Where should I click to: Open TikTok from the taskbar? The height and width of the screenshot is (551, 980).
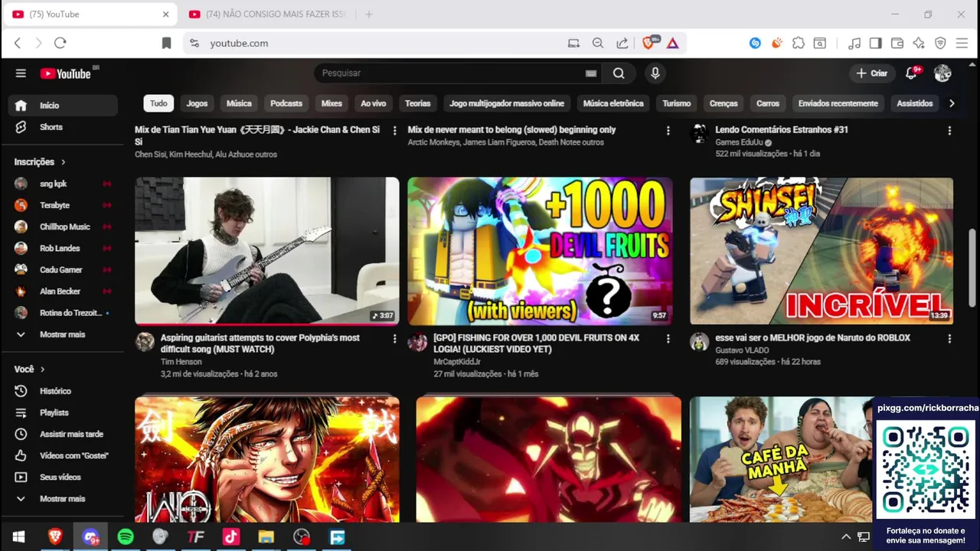pyautogui.click(x=231, y=537)
